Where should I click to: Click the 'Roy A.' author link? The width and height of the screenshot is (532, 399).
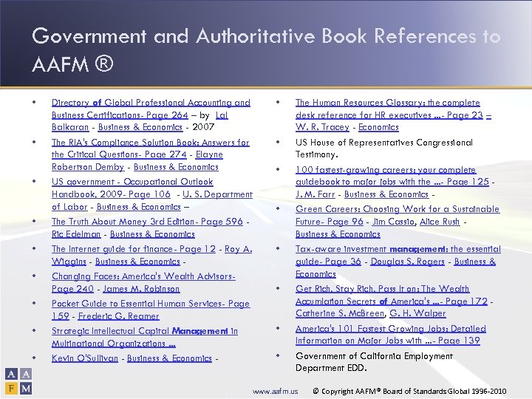[238, 249]
